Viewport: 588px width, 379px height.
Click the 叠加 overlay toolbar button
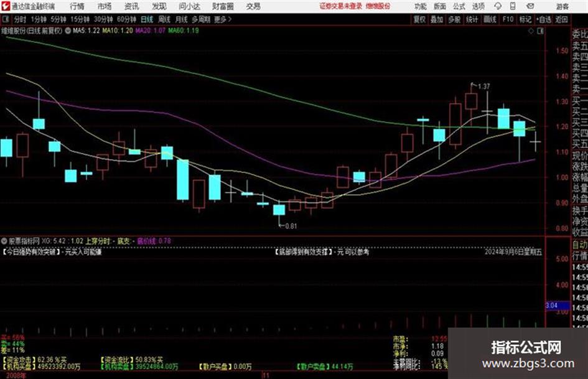coord(437,19)
